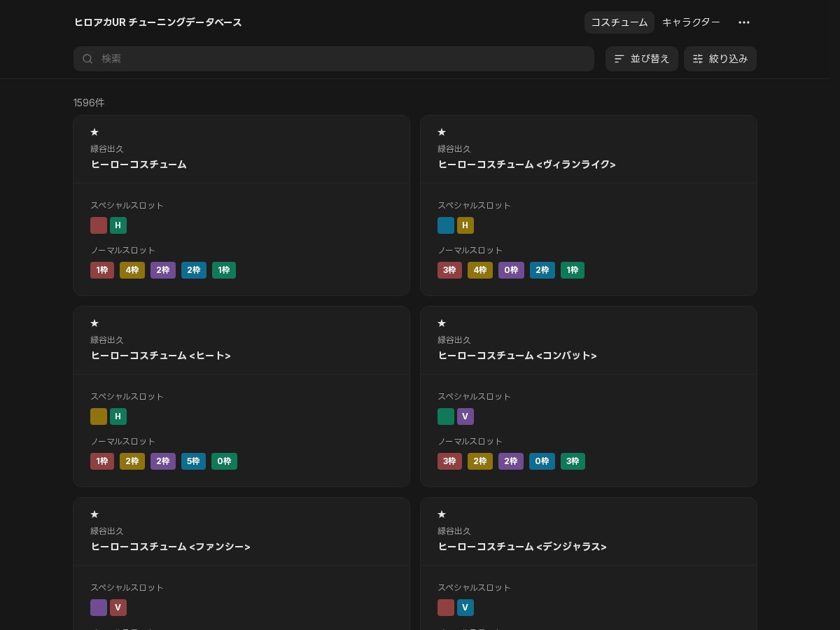Click the ヒロアカUR チューニングデータベース title
The height and width of the screenshot is (630, 840).
[x=158, y=22]
